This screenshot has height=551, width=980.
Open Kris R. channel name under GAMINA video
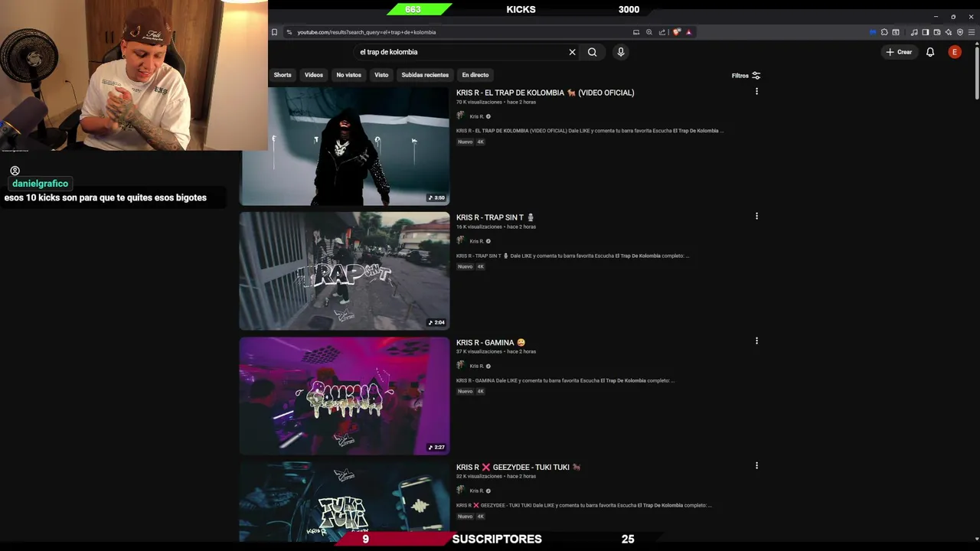pyautogui.click(x=477, y=366)
